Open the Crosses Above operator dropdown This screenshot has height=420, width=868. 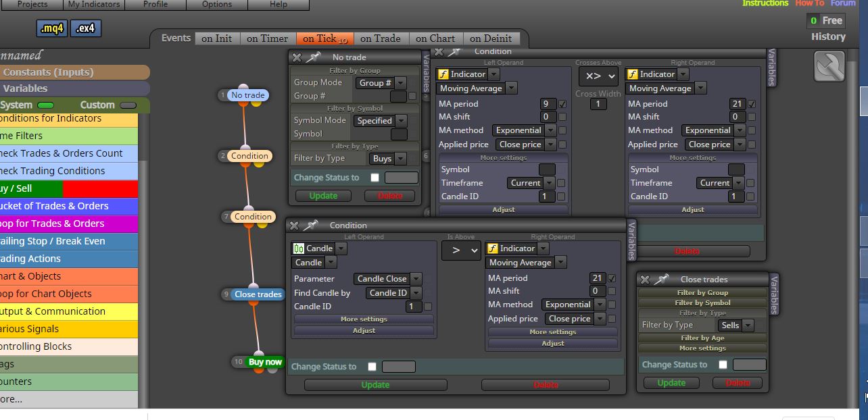(598, 76)
